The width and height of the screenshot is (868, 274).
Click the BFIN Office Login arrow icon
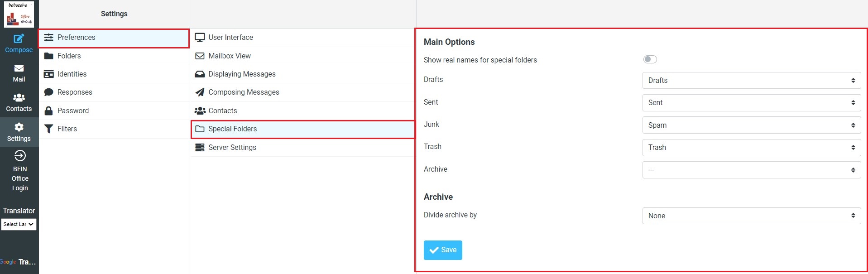(x=20, y=156)
